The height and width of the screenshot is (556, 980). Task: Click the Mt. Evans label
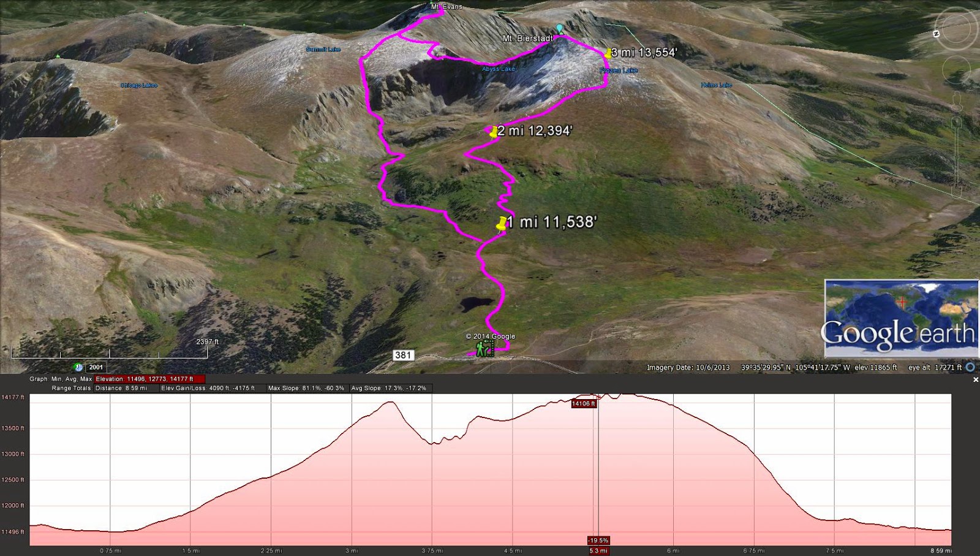coord(447,7)
